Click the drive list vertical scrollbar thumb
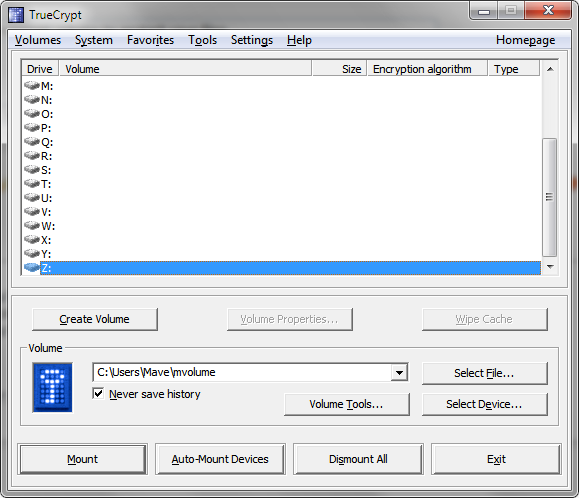This screenshot has width=579, height=498. 550,197
